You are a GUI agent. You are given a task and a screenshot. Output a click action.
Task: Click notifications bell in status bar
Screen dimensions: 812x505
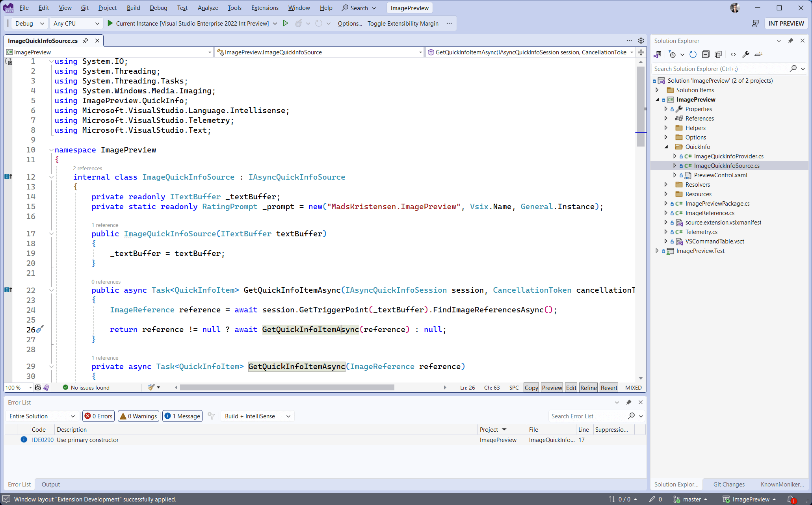pos(791,499)
